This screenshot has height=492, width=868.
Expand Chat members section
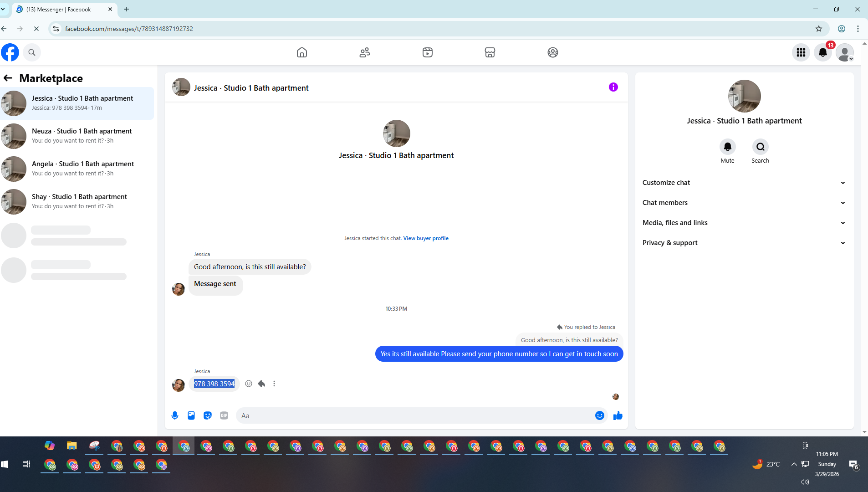[744, 203]
